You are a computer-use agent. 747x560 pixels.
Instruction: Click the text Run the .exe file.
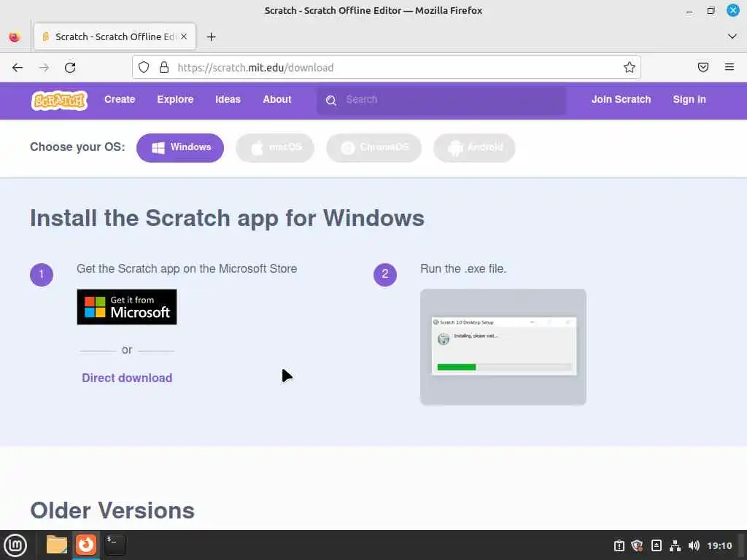pyautogui.click(x=463, y=268)
